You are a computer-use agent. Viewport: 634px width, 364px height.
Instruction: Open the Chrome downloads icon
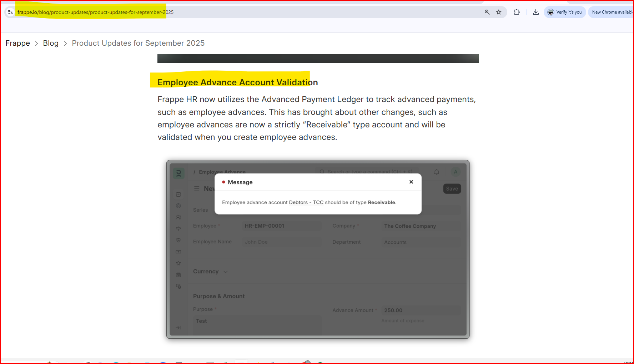point(535,12)
